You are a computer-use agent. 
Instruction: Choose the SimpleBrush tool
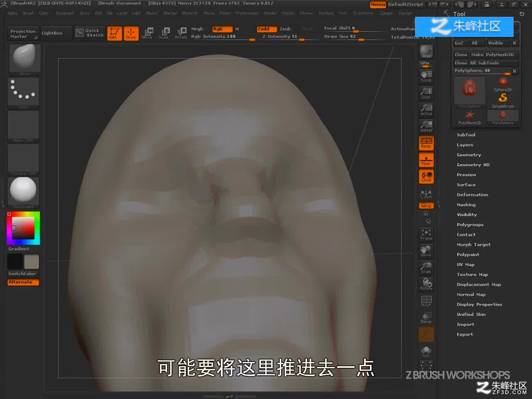(502, 100)
